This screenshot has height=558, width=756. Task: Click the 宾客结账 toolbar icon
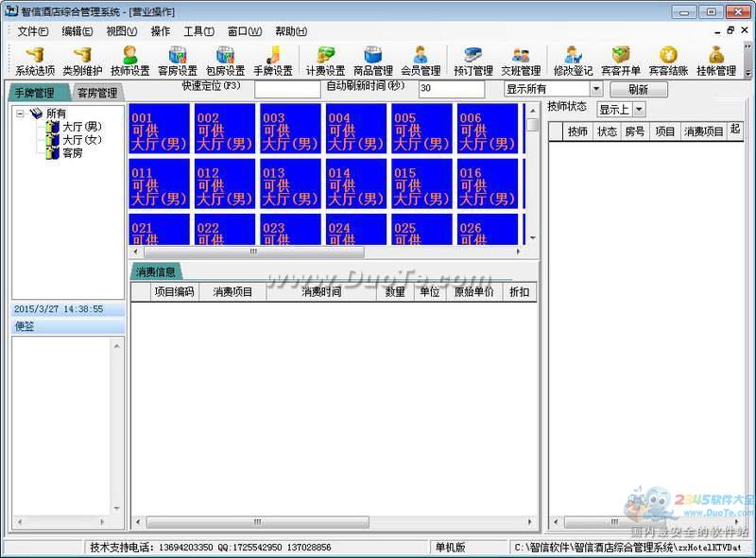click(668, 61)
